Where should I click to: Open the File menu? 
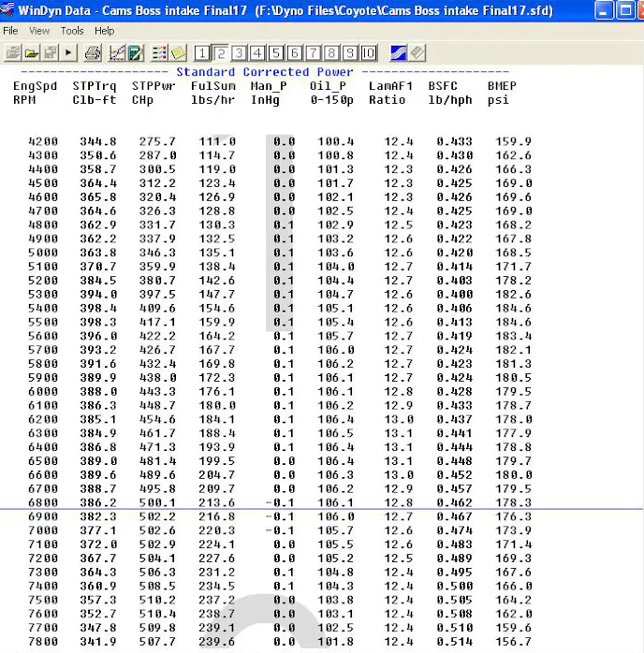pos(11,31)
